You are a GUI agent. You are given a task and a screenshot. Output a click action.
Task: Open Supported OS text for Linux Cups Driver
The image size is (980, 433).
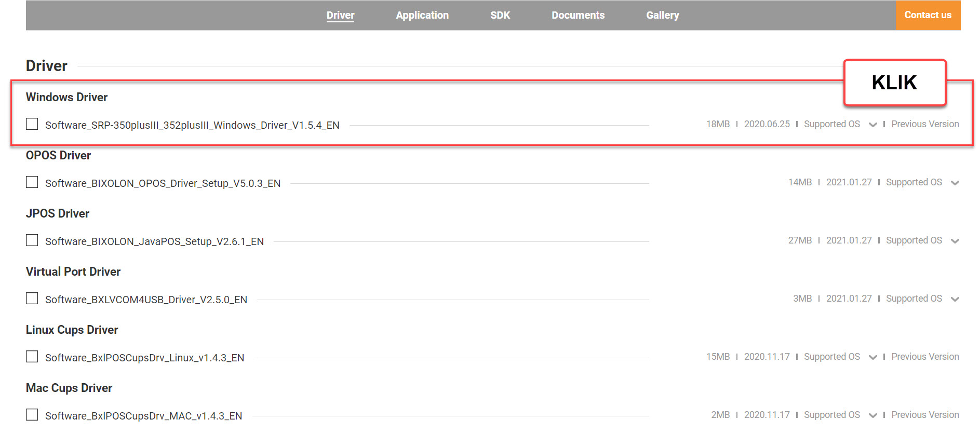(832, 357)
